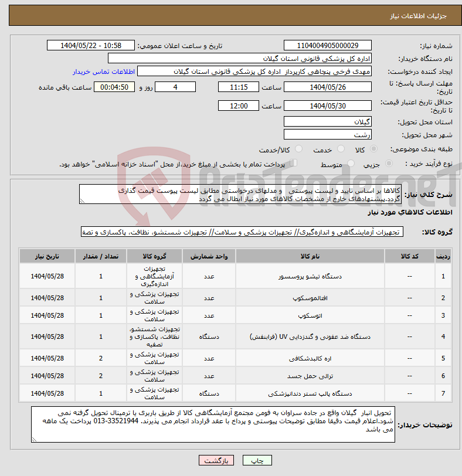Click the deadline time field 11:15
Image resolution: width=462 pixels, height=476 pixels.
pos(239,87)
